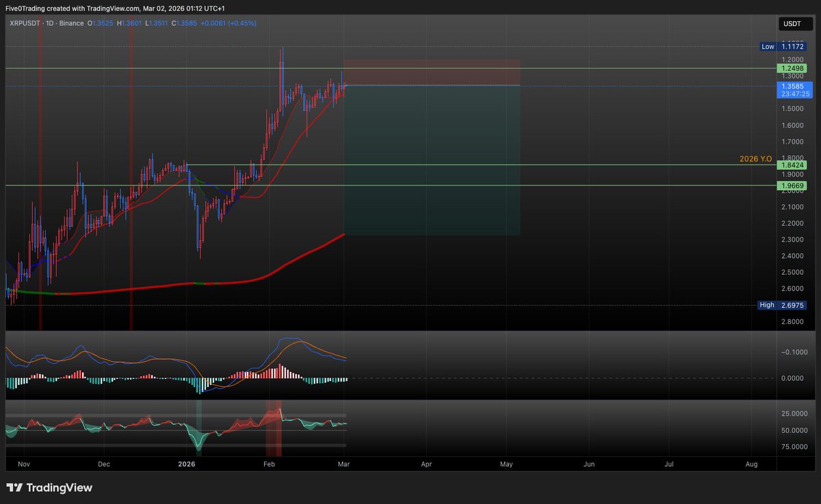Viewport: 821px width, 504px height.
Task: Click the change value +0.0061 (+0.45%)
Action: [229, 23]
